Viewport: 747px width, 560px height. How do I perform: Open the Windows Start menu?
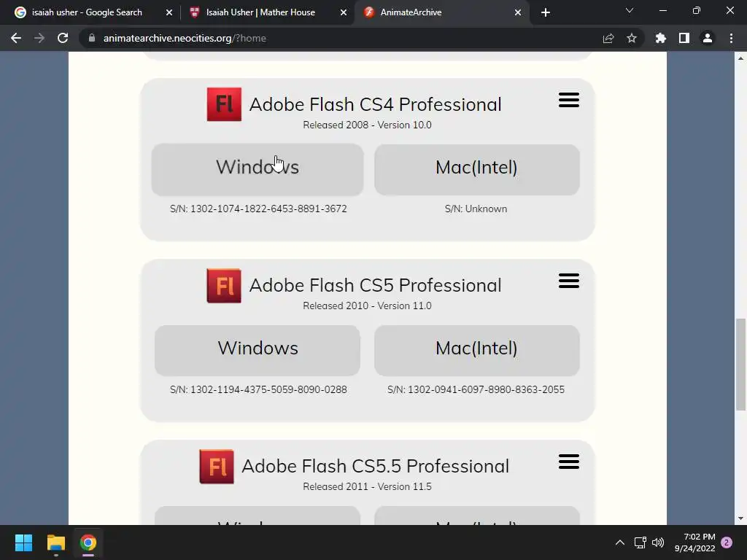coord(23,542)
